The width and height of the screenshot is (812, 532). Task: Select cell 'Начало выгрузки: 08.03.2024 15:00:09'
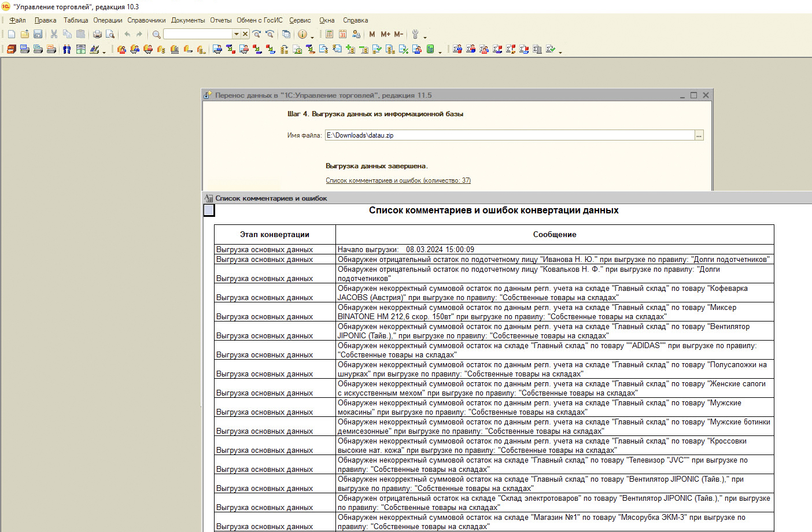tap(555, 249)
